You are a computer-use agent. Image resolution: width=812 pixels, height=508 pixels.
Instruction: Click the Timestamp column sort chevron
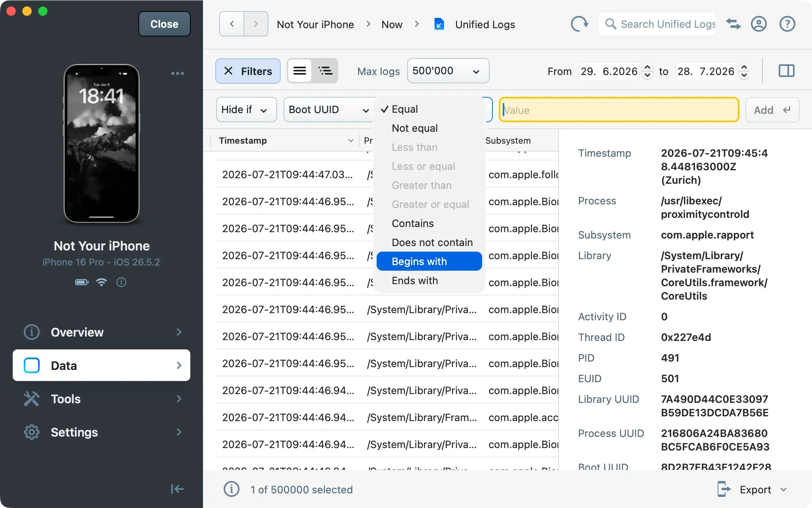[350, 140]
